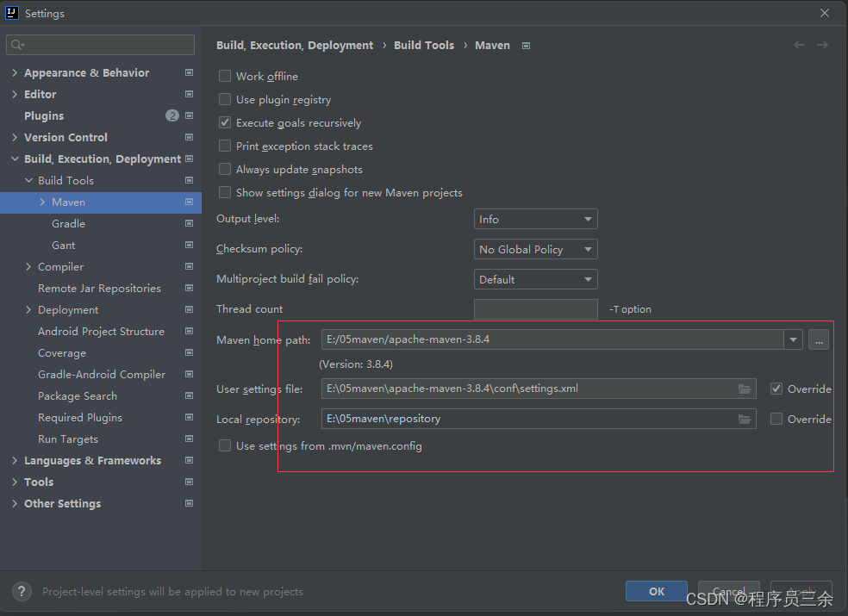Click project icon beside Android Project Structure
848x616 pixels.
click(x=190, y=331)
